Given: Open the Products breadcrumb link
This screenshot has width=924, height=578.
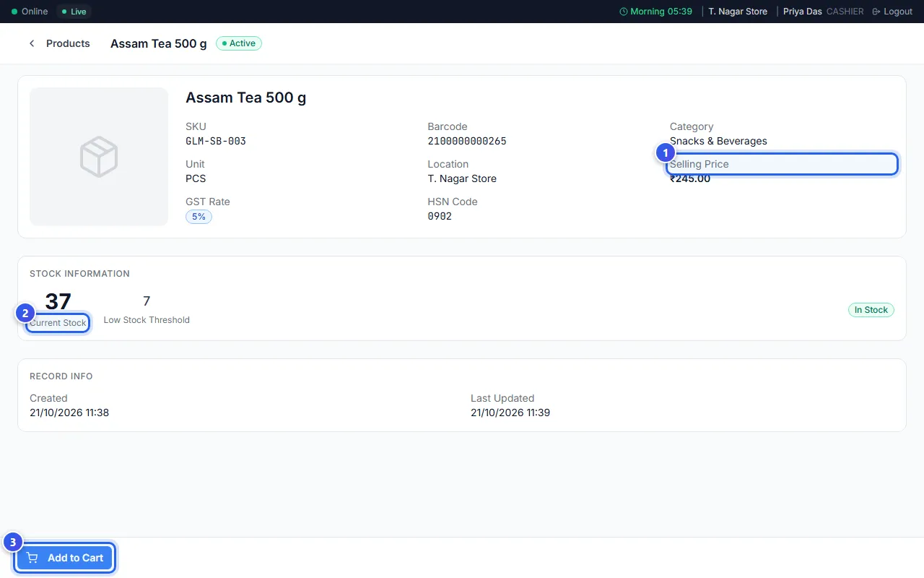Looking at the screenshot, I should [68, 43].
